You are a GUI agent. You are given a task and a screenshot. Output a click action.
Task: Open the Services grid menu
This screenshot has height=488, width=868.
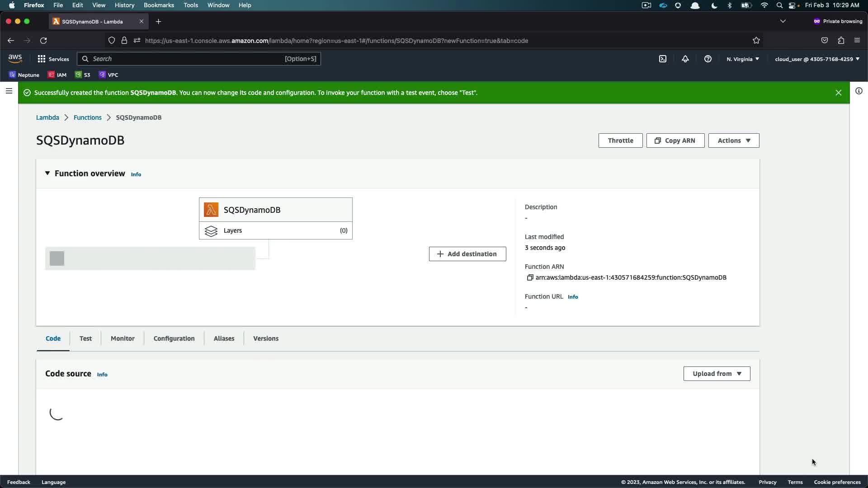click(x=53, y=59)
